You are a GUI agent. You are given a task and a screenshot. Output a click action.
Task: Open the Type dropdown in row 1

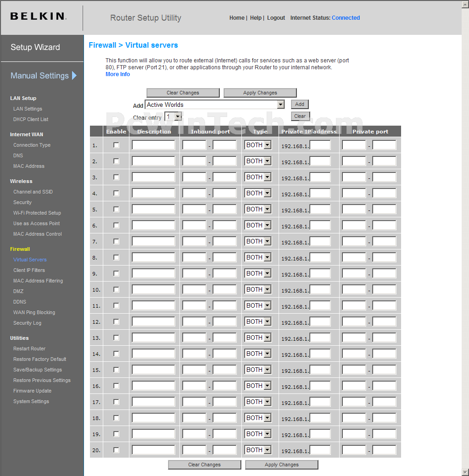tap(258, 145)
